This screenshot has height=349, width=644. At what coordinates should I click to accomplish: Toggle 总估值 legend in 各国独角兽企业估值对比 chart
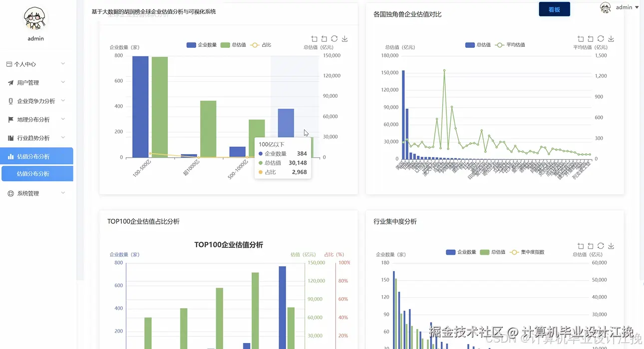(x=478, y=45)
